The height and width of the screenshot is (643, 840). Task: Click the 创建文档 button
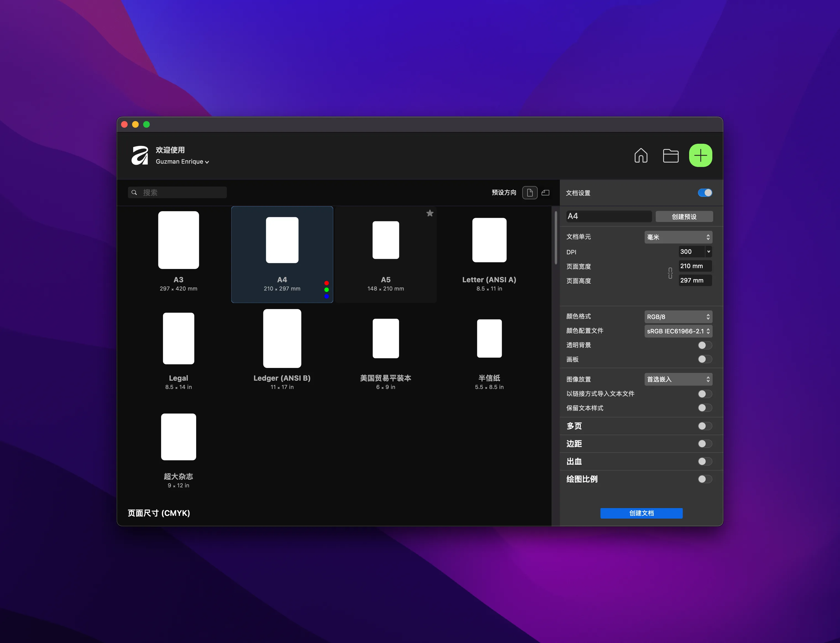(641, 513)
